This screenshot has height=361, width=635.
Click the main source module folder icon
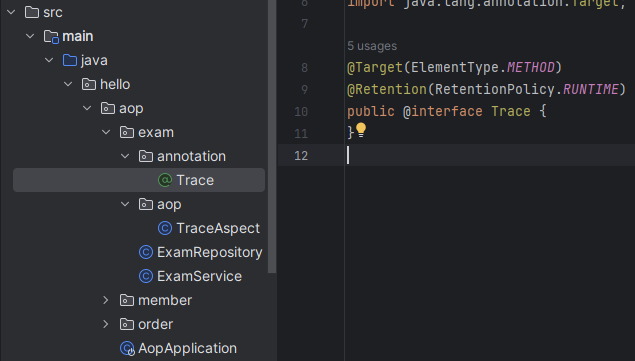[51, 36]
